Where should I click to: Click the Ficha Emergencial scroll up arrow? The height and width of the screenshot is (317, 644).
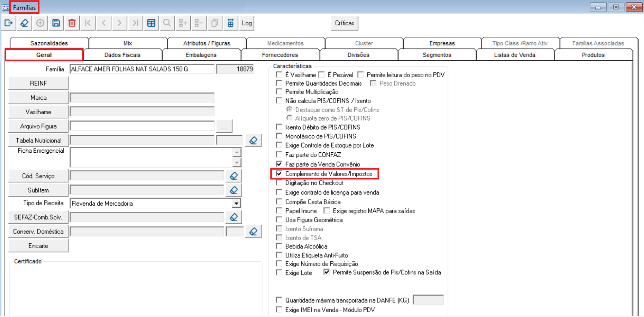pyautogui.click(x=237, y=152)
